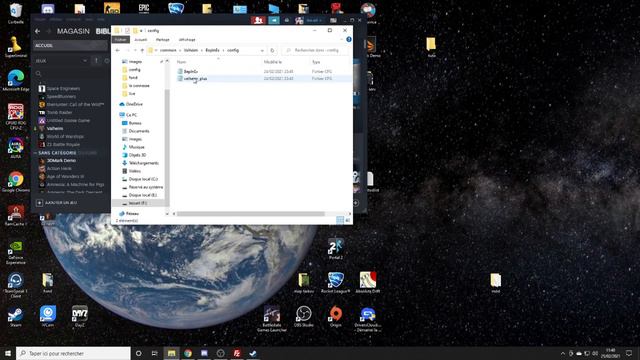
Task: Click ACCUEIL in the Steam library
Action: (69, 45)
